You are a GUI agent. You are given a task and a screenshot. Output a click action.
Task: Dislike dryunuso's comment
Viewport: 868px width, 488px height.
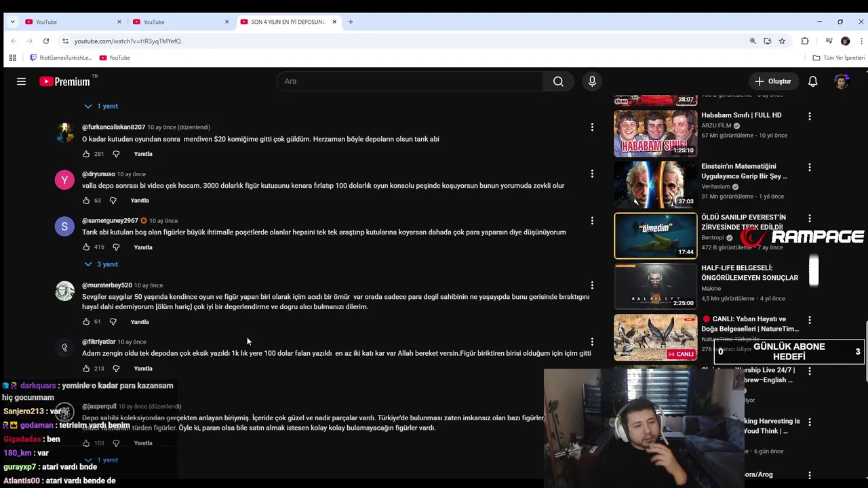[113, 201]
